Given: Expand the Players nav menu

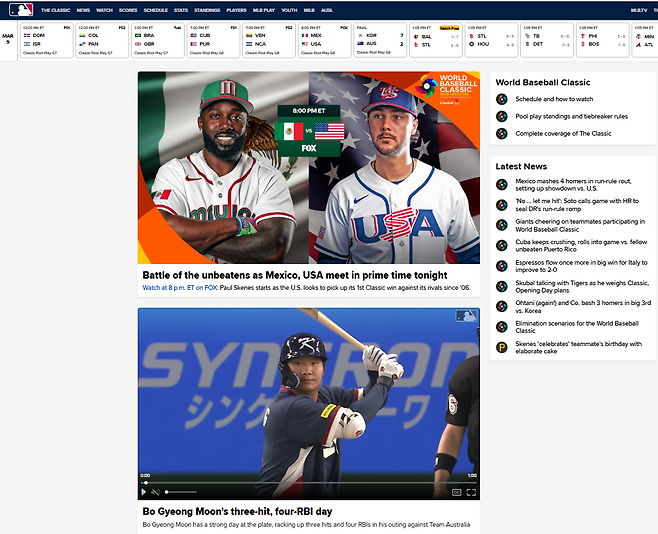Looking at the screenshot, I should pyautogui.click(x=236, y=10).
